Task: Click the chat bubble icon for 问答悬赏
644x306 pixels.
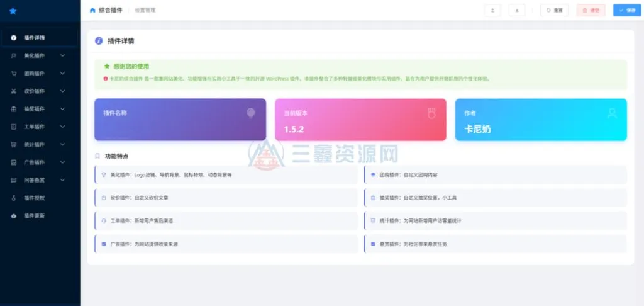Action: pos(14,180)
